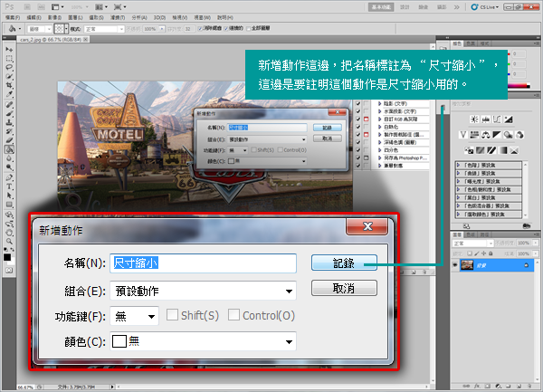543x392 pixels.
Task: Select the Horizontal Type tool
Action: (x=9, y=186)
